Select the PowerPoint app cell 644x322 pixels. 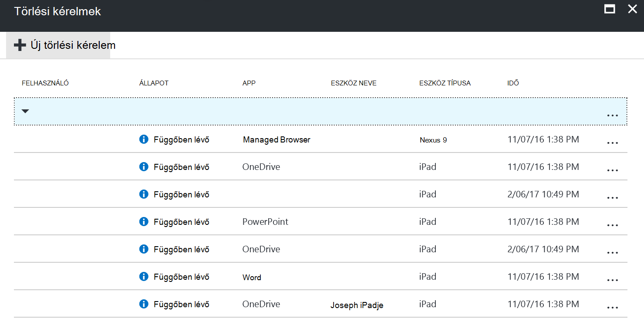click(x=265, y=221)
